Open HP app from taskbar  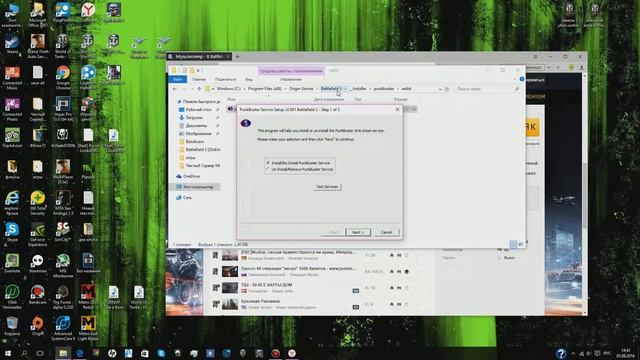[x=112, y=353]
